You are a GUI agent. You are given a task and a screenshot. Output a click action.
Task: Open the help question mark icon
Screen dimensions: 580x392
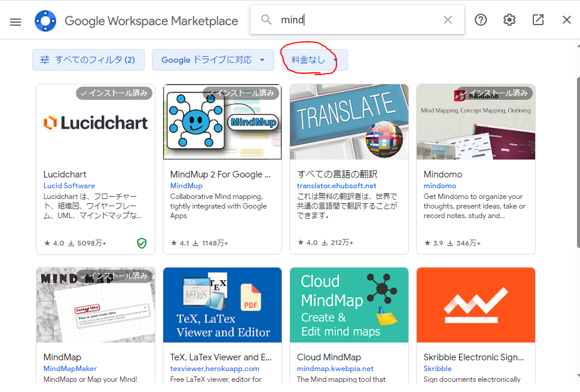(481, 20)
